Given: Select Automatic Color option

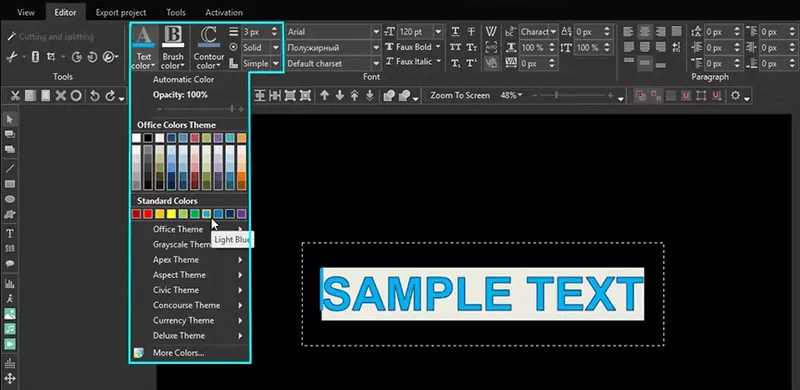Looking at the screenshot, I should [184, 80].
